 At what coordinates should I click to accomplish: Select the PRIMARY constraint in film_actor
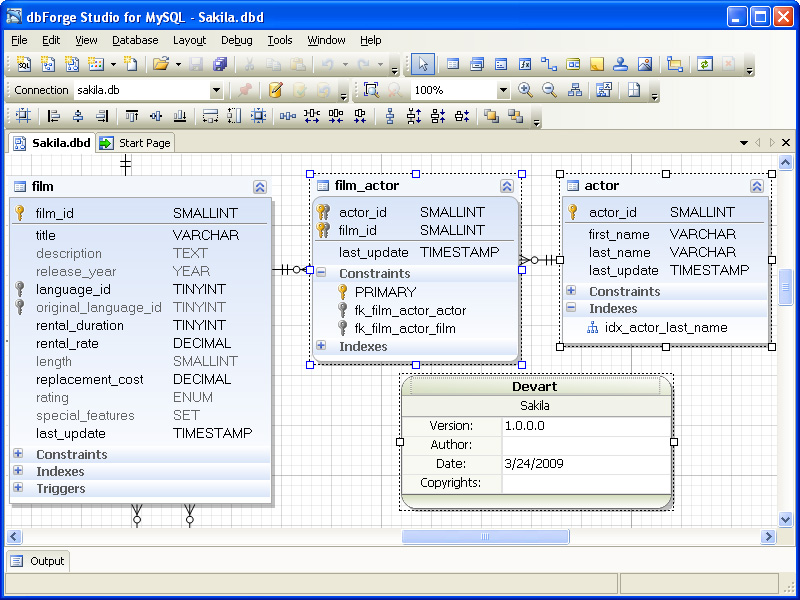[416, 292]
